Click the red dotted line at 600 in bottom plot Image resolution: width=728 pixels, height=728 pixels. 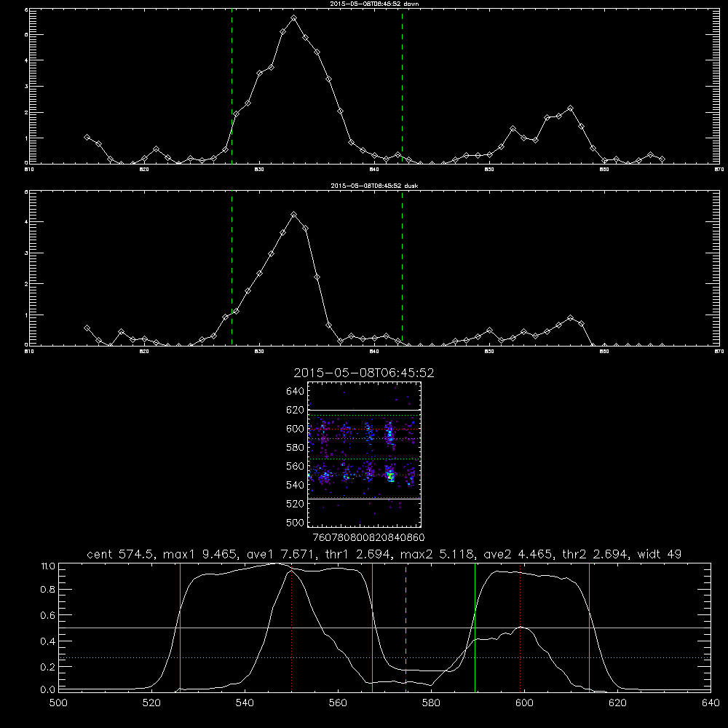point(521,627)
